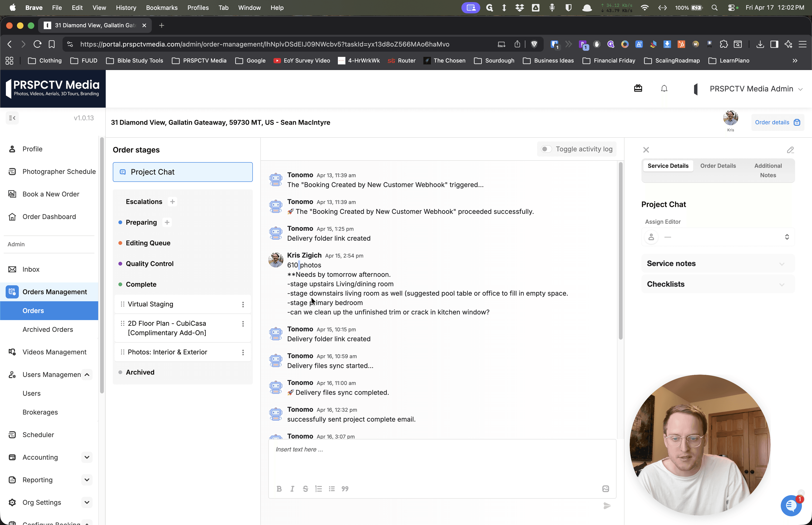Go to Archived Orders

(x=48, y=329)
